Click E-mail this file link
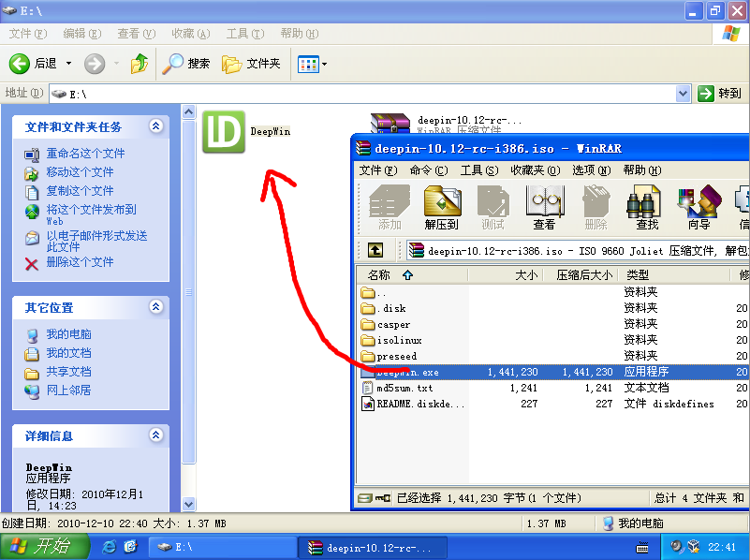The width and height of the screenshot is (750, 560). (96, 241)
